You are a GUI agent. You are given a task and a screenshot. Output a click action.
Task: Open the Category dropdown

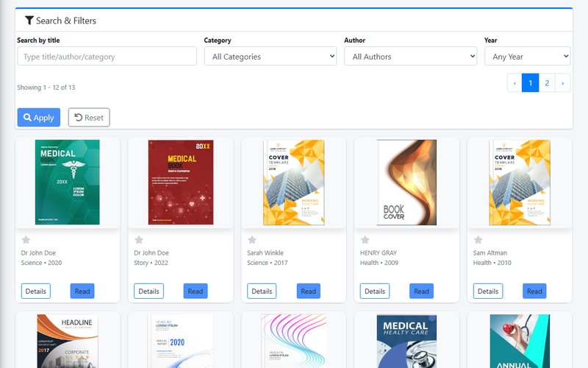(270, 57)
